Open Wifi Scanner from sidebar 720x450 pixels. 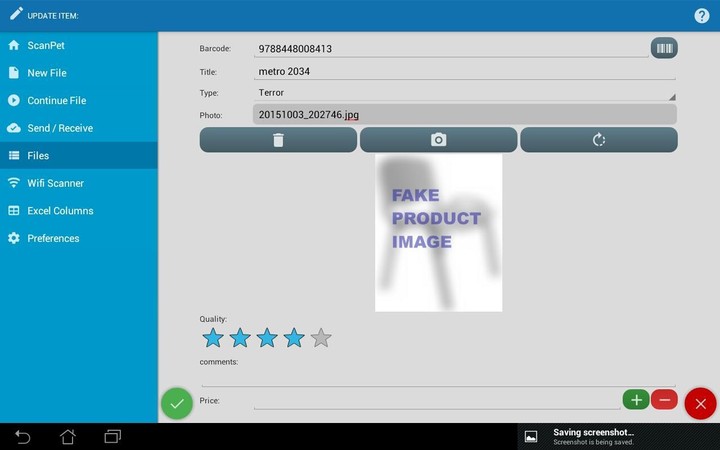[78, 183]
